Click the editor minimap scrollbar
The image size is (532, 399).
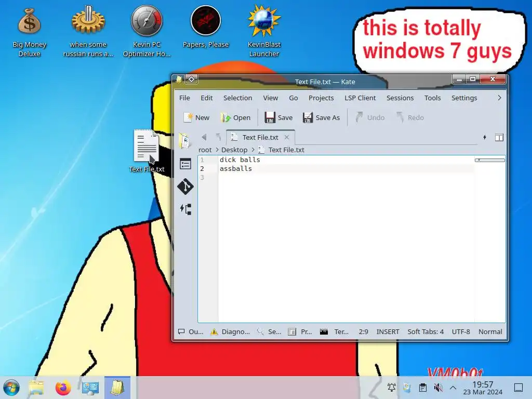pyautogui.click(x=489, y=160)
